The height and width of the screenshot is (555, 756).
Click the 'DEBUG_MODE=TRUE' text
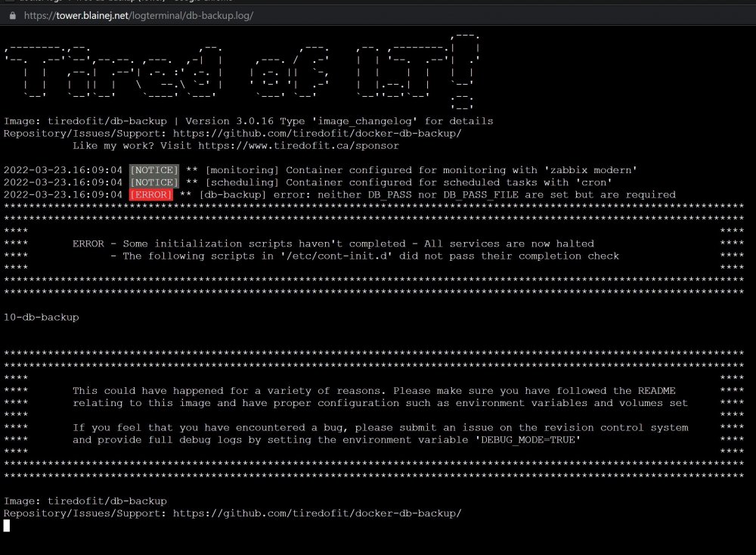pos(528,440)
